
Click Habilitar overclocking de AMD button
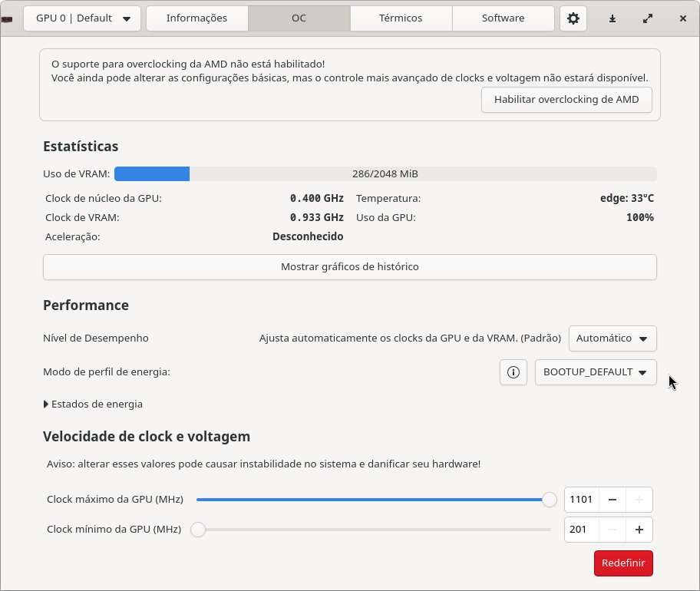566,100
